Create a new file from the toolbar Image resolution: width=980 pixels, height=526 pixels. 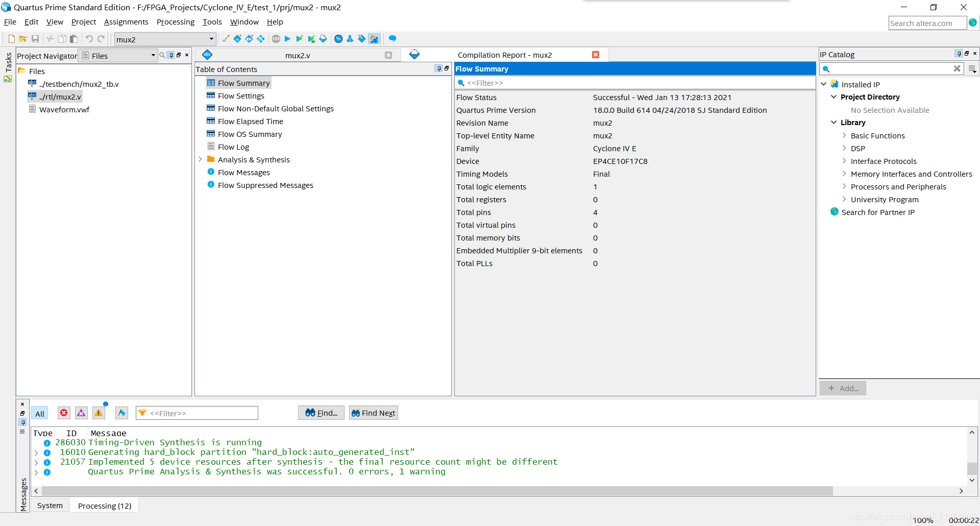coord(11,39)
